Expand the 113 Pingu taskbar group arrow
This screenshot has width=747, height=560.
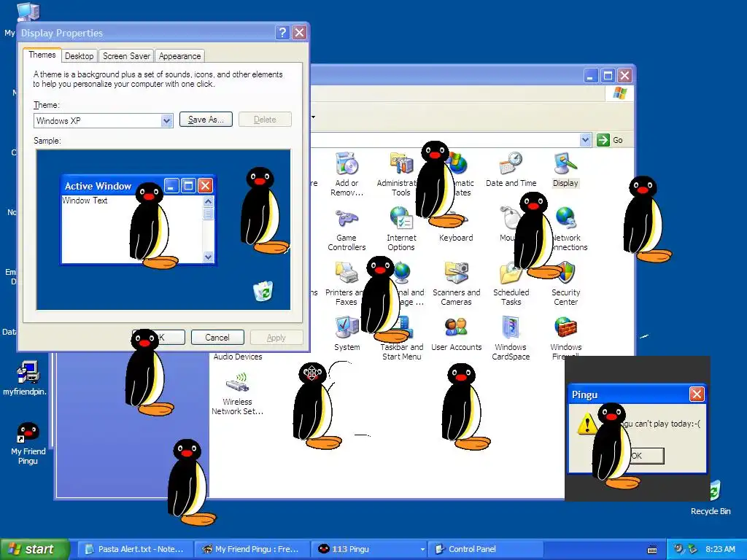coord(422,549)
